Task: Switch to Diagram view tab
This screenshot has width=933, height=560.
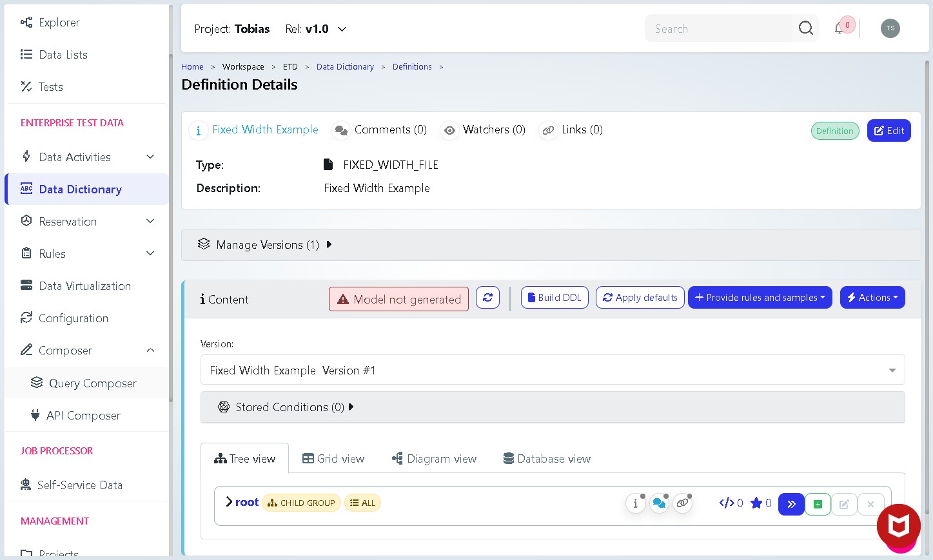Action: [x=434, y=459]
